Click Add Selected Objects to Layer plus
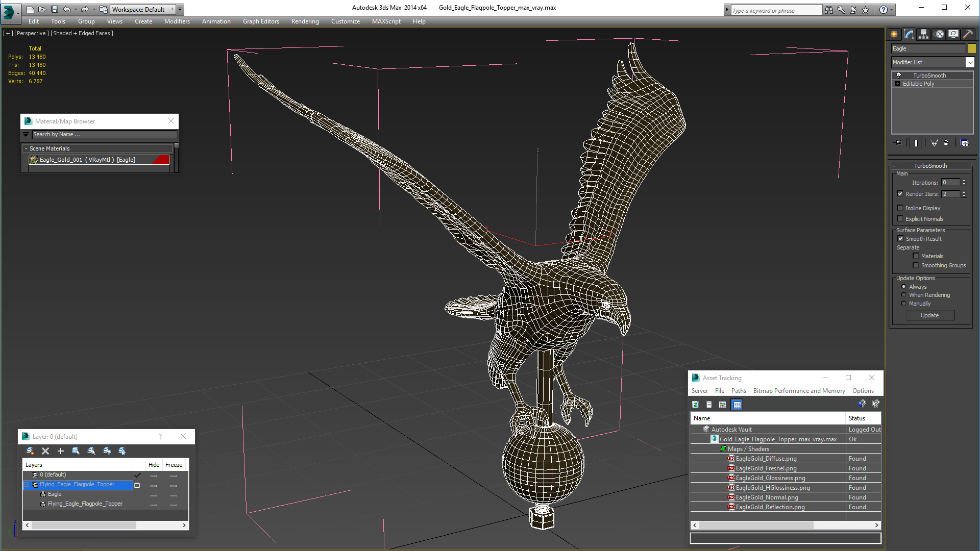This screenshot has height=551, width=980. click(x=61, y=451)
